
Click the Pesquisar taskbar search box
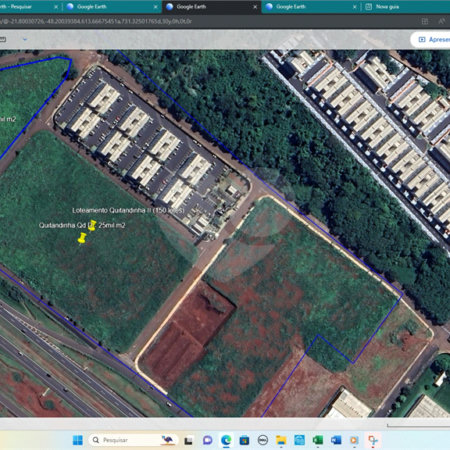coord(133,440)
